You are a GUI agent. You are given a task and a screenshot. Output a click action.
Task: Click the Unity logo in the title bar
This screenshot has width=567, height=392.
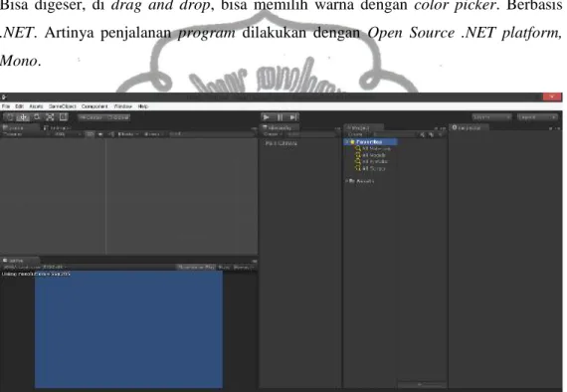[4, 97]
